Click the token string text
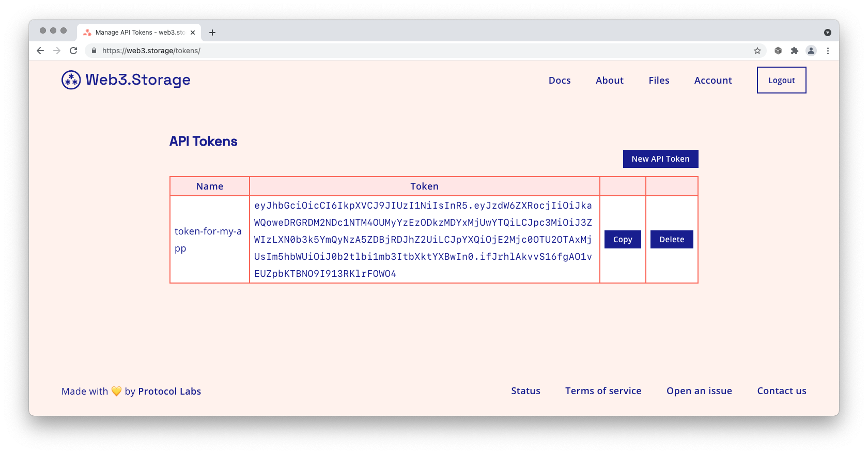 click(423, 240)
